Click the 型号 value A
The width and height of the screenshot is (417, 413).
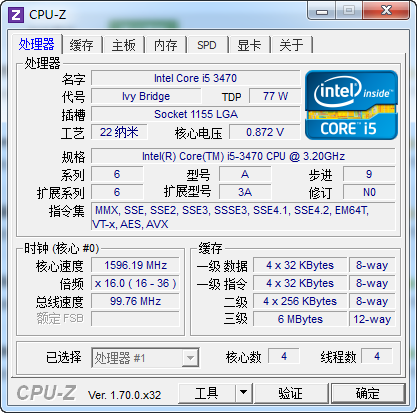tap(245, 174)
